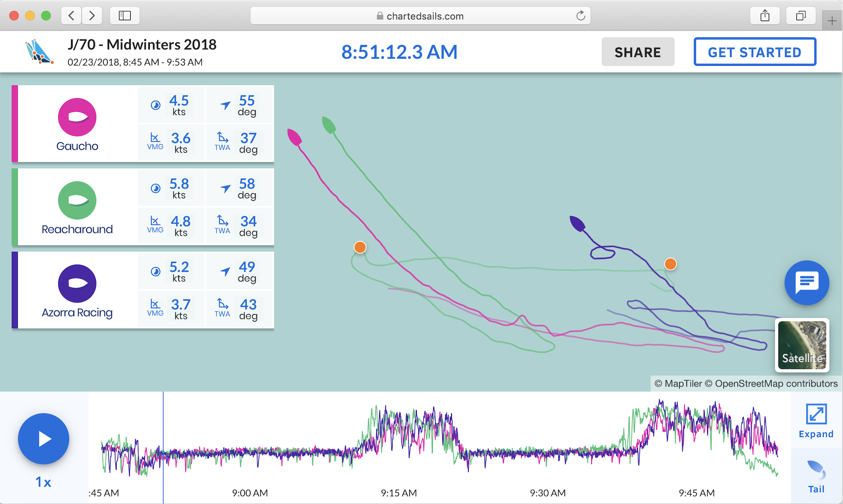843x504 pixels.
Task: Reload the chartedsails.com page
Action: pyautogui.click(x=581, y=16)
